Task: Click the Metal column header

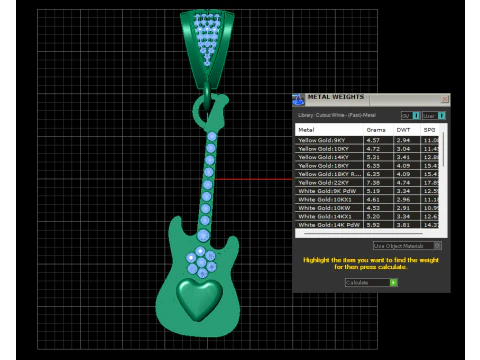Action: click(329, 130)
